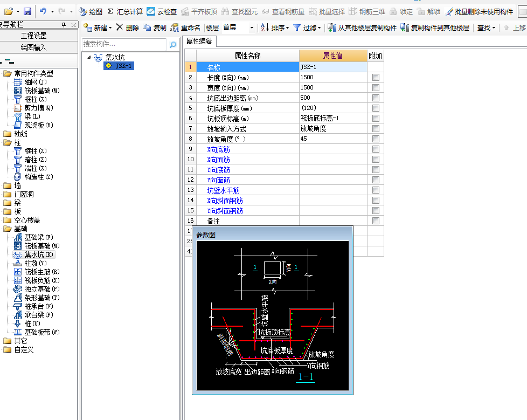Click the 搜索构件 search field

pos(124,44)
